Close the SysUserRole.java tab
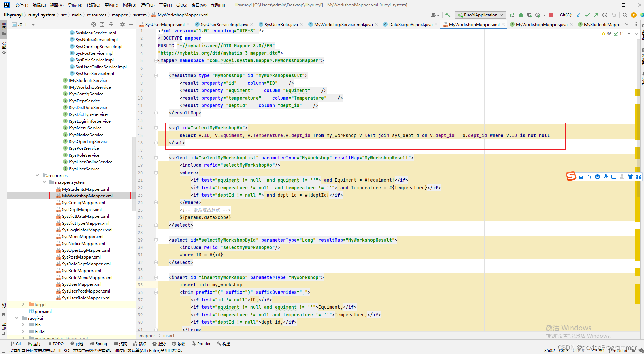The width and height of the screenshot is (644, 354). point(301,24)
